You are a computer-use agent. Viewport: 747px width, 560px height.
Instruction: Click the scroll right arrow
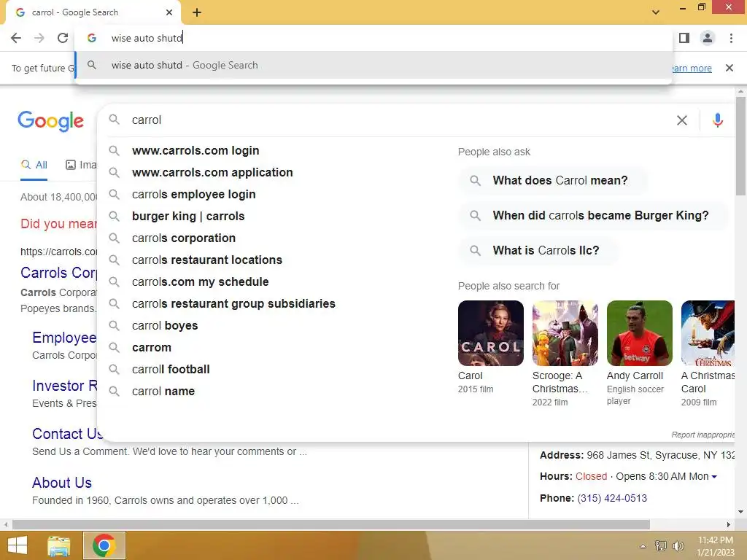click(x=729, y=525)
